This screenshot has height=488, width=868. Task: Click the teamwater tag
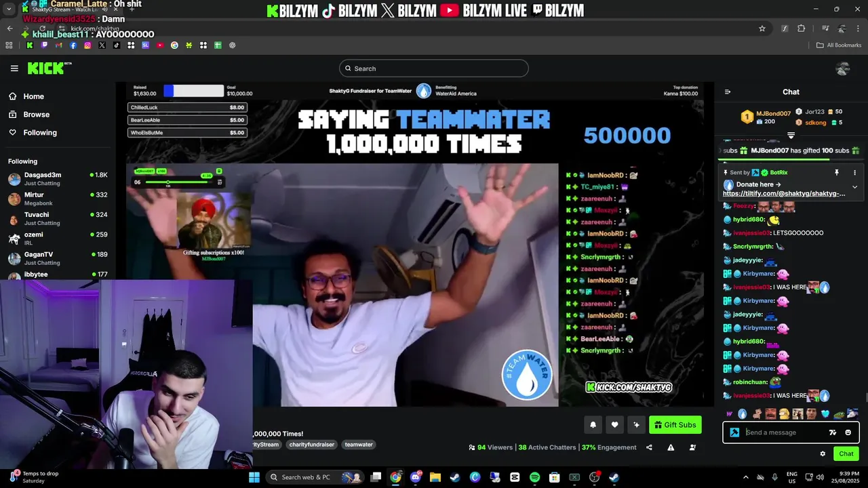pos(359,445)
